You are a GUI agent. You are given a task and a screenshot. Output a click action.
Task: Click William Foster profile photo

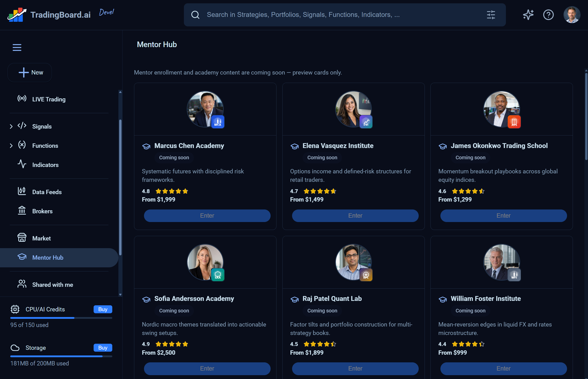(x=502, y=262)
